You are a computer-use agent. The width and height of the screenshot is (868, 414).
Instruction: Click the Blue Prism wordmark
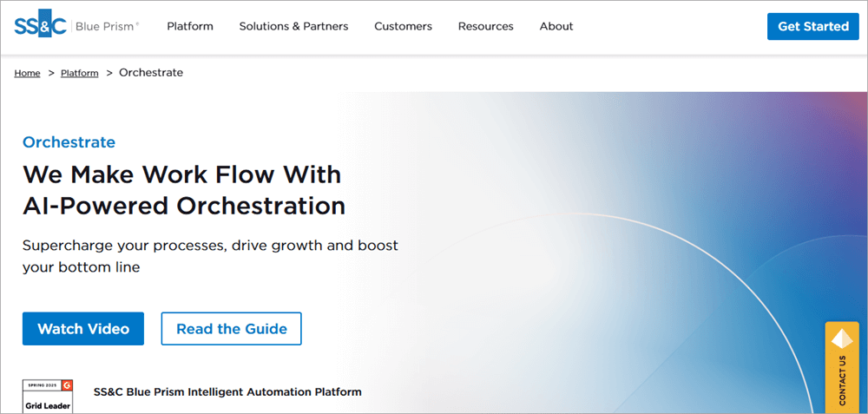[x=104, y=26]
